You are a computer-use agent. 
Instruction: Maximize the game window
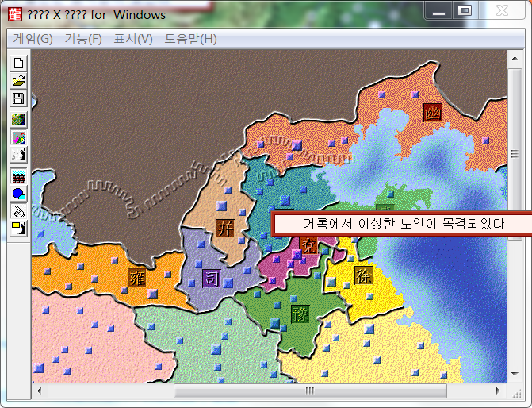[x=465, y=11]
